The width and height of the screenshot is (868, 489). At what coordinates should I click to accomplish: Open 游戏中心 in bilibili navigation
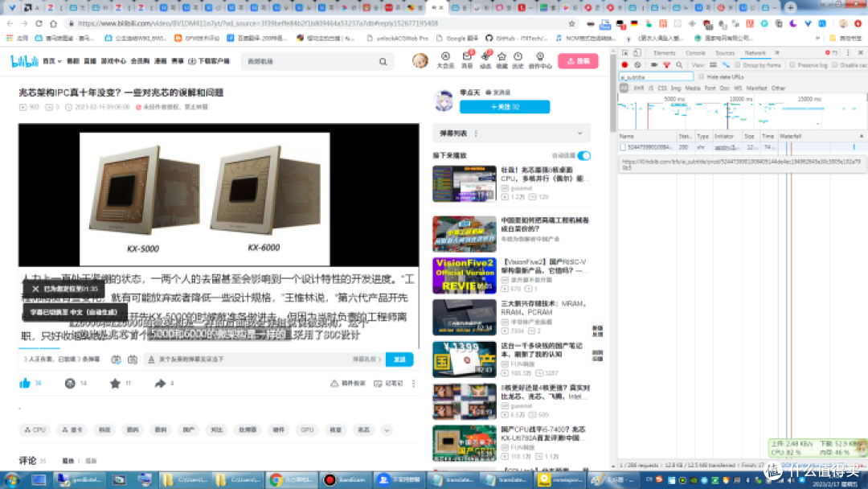pos(113,61)
